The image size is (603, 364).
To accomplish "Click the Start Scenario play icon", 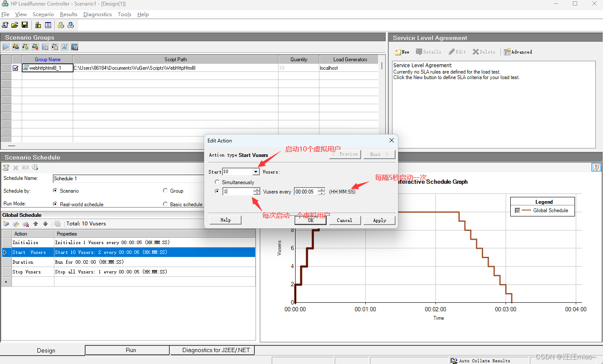I will 6,47.
